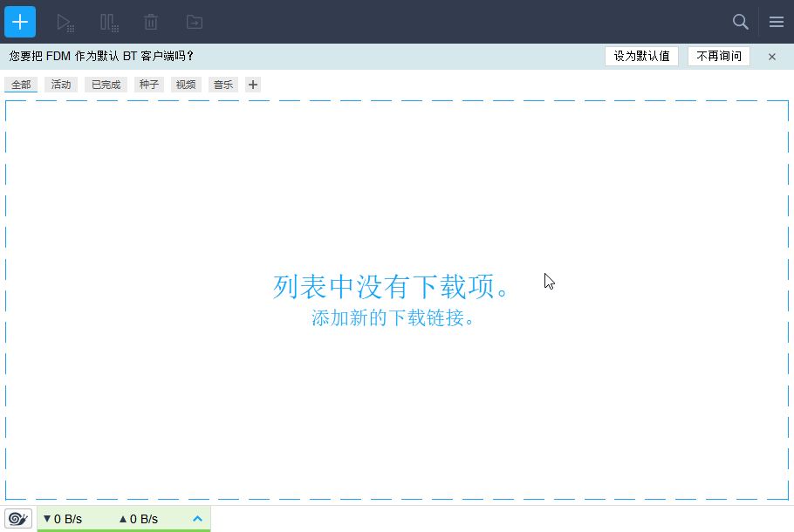Viewport: 794px width, 532px height.
Task: Toggle snail mode speed limit icon
Action: (18, 519)
